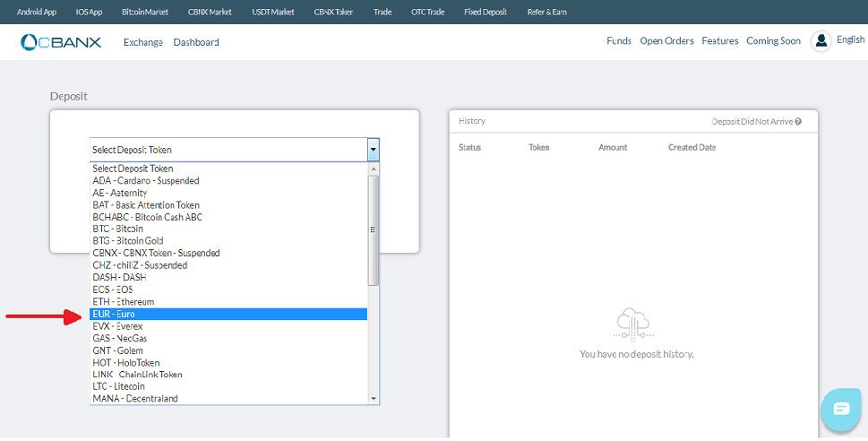Select EUR - Euro option

click(228, 314)
